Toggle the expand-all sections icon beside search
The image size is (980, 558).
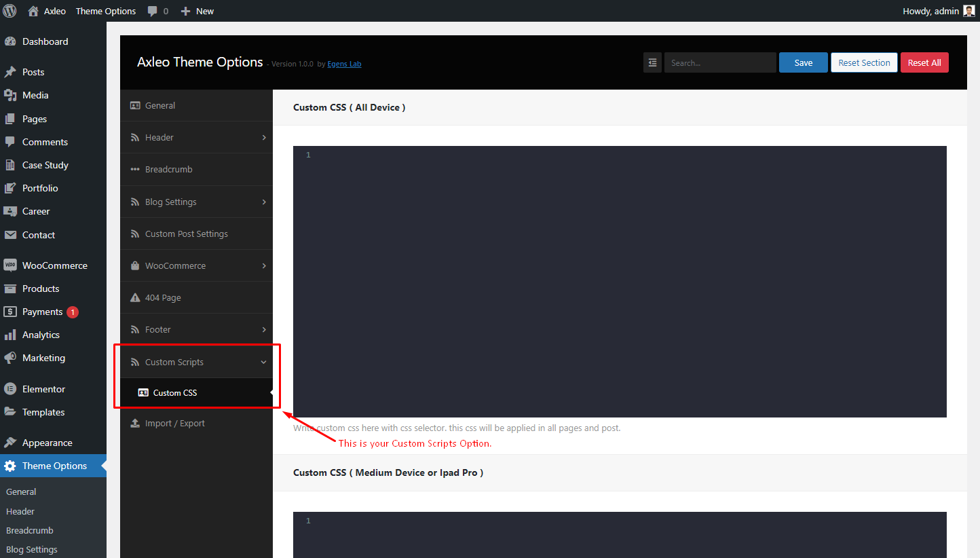(x=652, y=62)
